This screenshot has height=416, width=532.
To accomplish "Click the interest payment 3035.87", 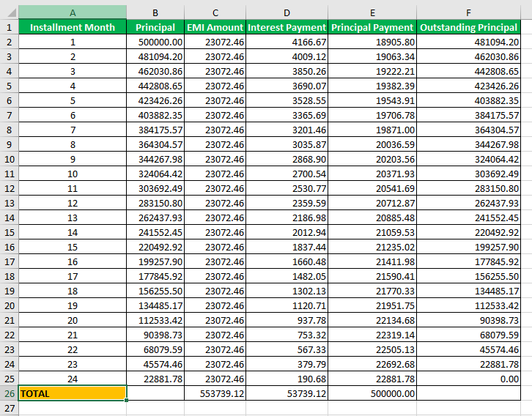I will 287,144.
